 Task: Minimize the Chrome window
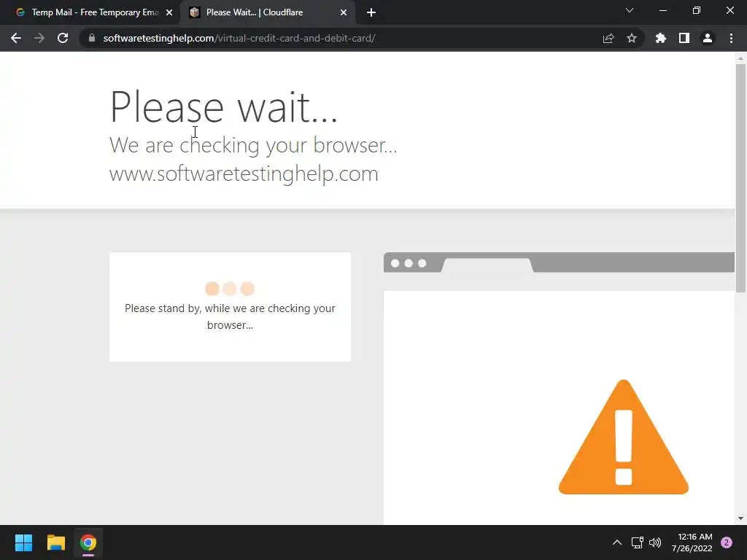click(x=662, y=10)
